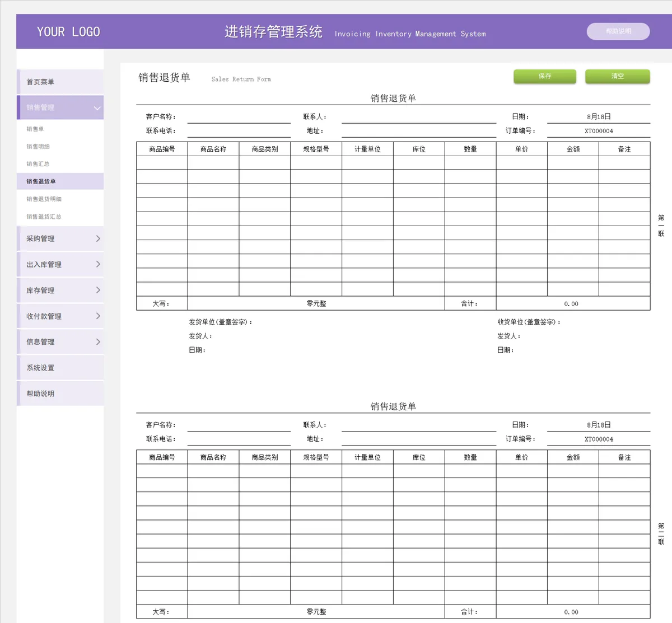Click the 备注 header in second table
Screen dimensions: 672x623
(x=624, y=457)
